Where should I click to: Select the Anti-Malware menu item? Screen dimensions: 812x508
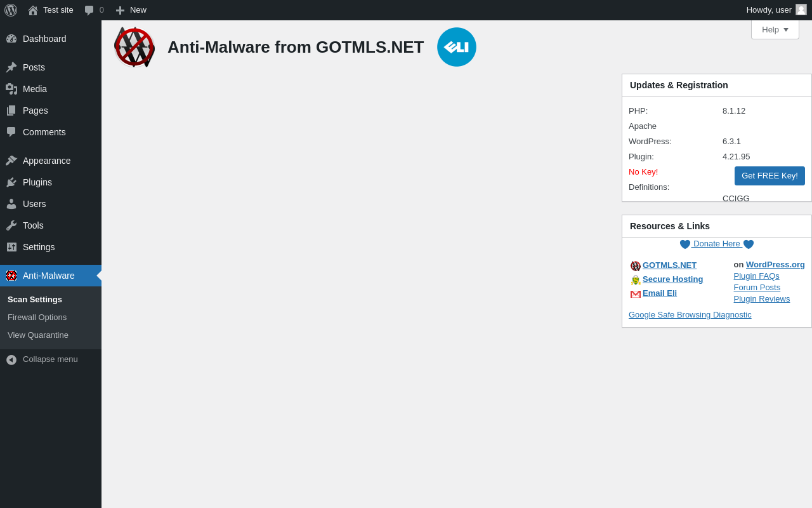pos(51,276)
